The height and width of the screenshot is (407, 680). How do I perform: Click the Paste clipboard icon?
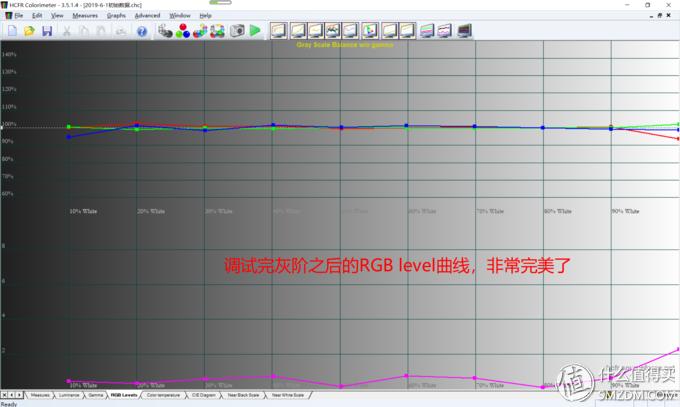point(101,31)
